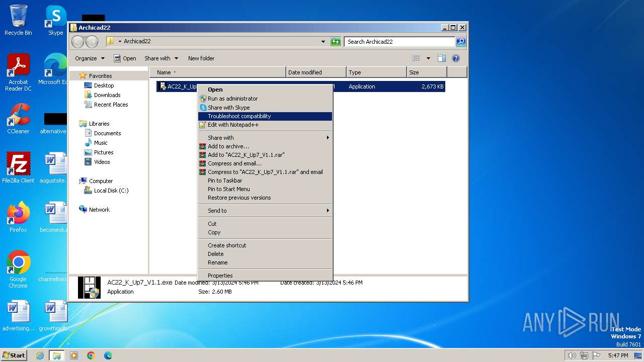644x362 pixels.
Task: Click the search magnifier button
Action: click(461, 42)
